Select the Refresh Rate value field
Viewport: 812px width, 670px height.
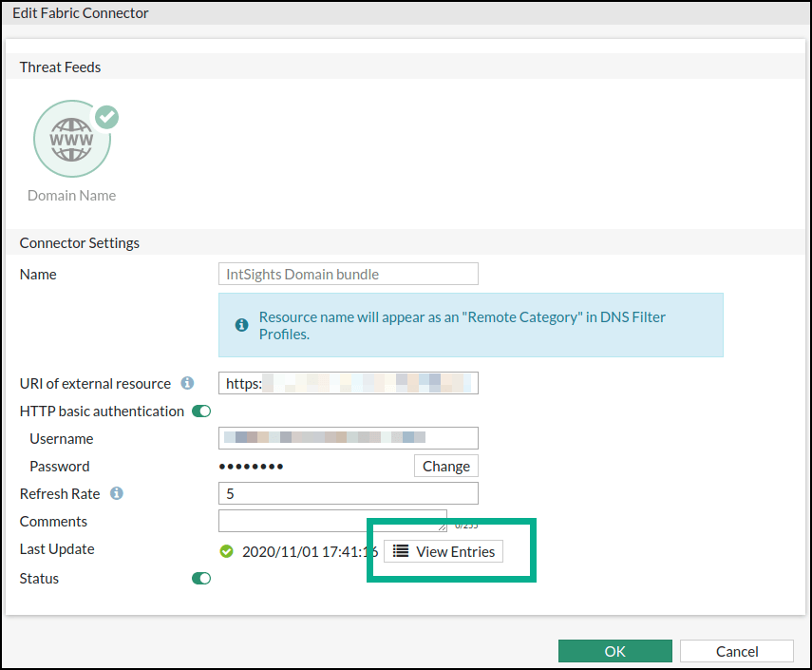pos(348,493)
